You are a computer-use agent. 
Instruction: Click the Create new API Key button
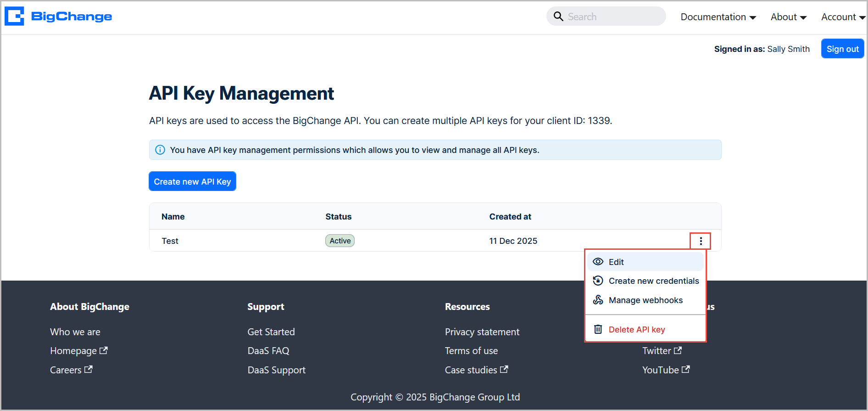pyautogui.click(x=192, y=181)
